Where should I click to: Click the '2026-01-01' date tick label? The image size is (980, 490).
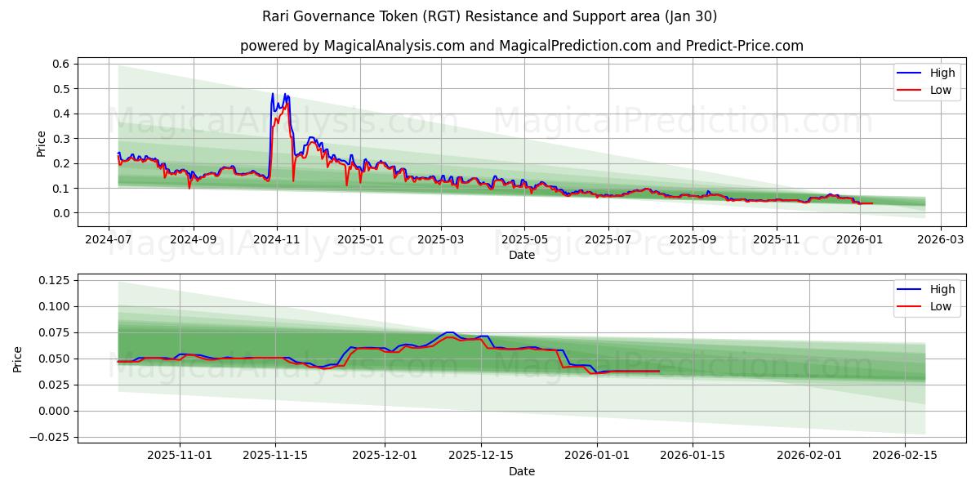[x=597, y=456]
